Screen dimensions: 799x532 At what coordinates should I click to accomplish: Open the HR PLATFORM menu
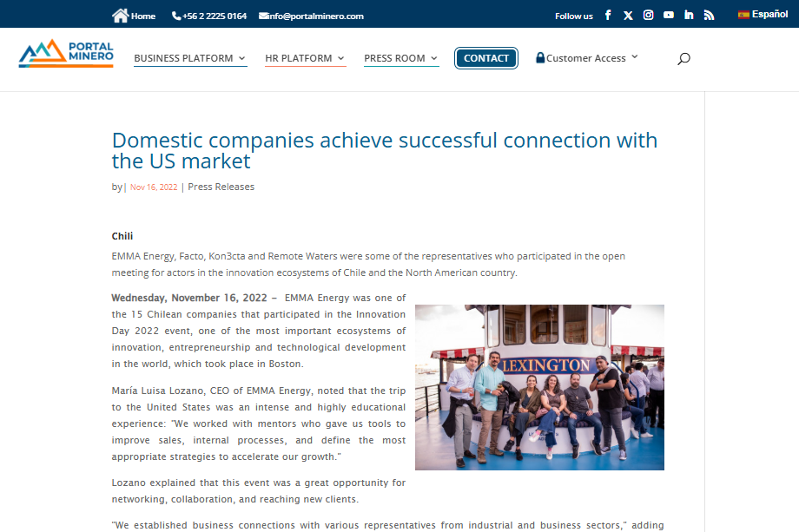(x=299, y=58)
